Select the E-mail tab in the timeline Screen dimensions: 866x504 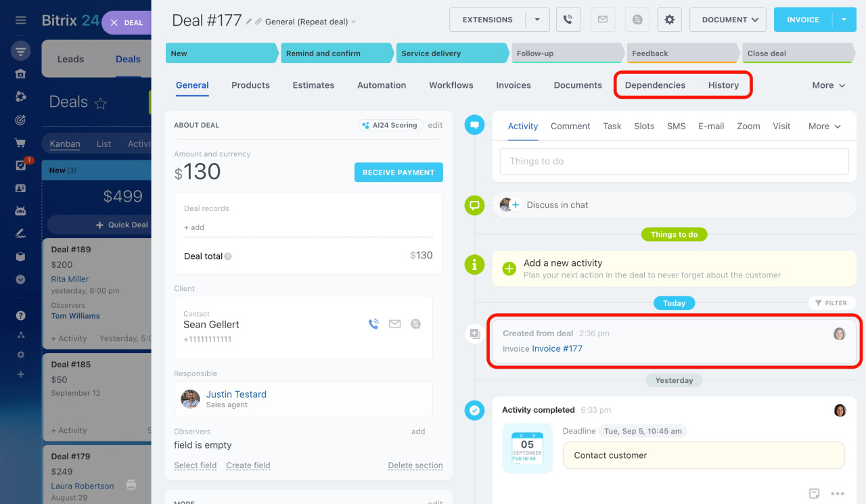tap(711, 127)
